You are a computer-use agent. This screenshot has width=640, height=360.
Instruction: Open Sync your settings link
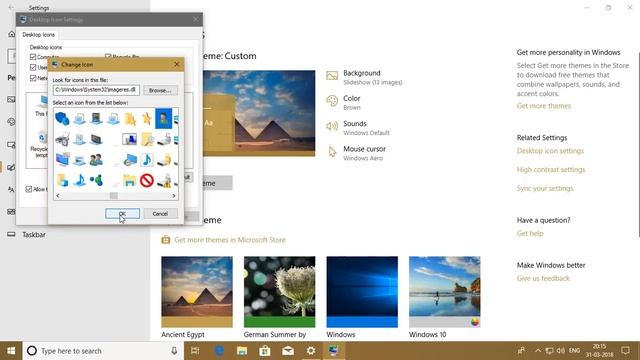coord(545,189)
